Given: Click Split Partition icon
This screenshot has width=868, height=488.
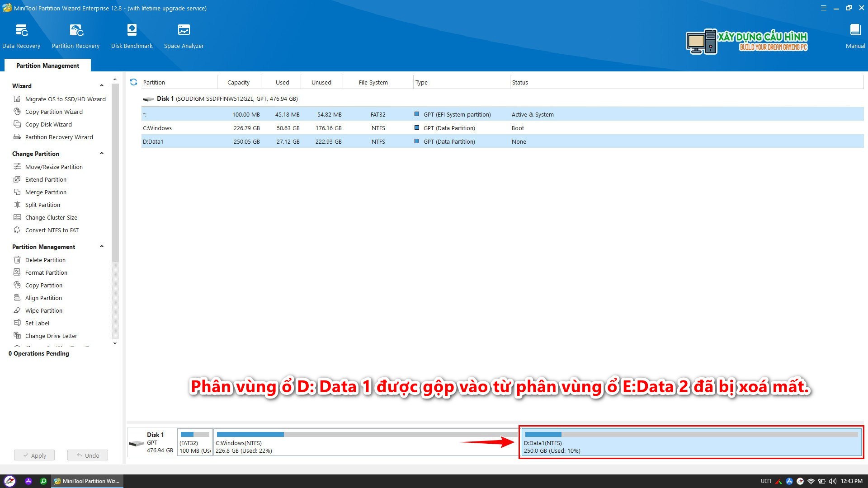Looking at the screenshot, I should click(17, 205).
